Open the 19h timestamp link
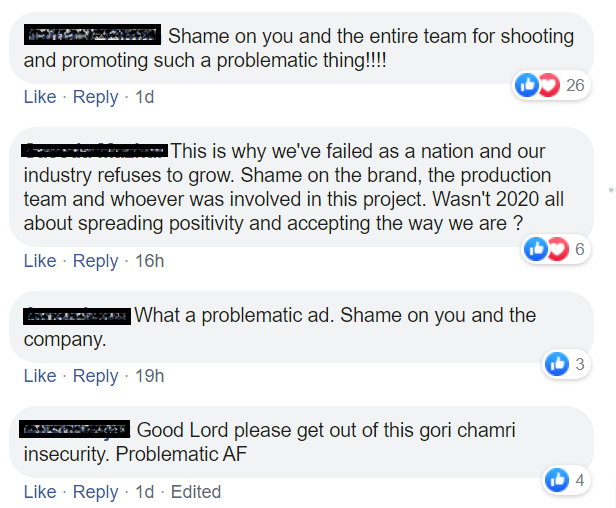Viewport: 616px width, 508px height. 150,376
